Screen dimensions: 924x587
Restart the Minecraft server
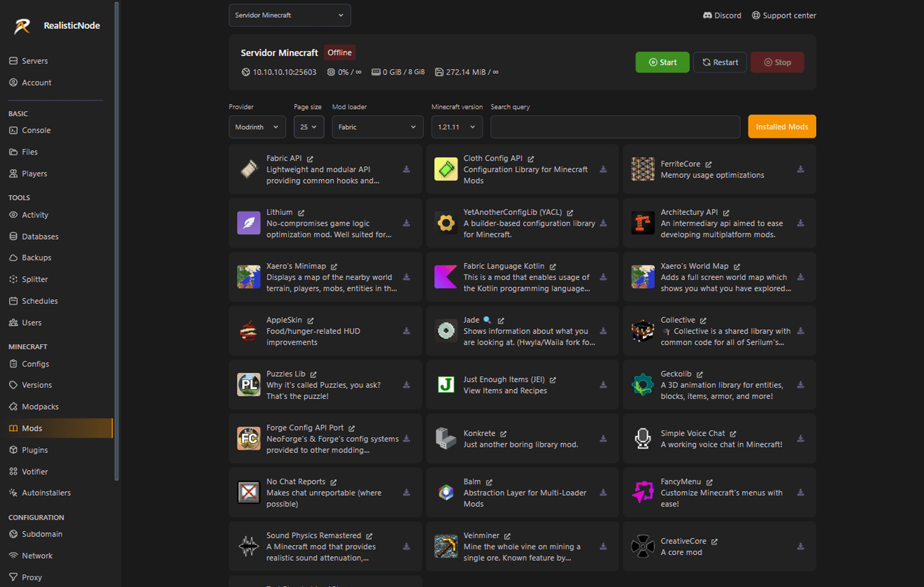tap(720, 62)
